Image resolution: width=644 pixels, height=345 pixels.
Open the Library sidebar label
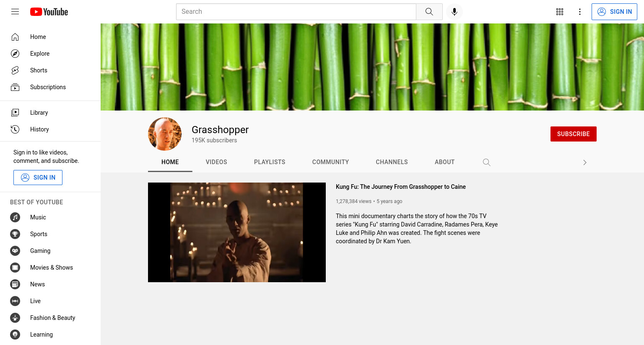(x=39, y=113)
